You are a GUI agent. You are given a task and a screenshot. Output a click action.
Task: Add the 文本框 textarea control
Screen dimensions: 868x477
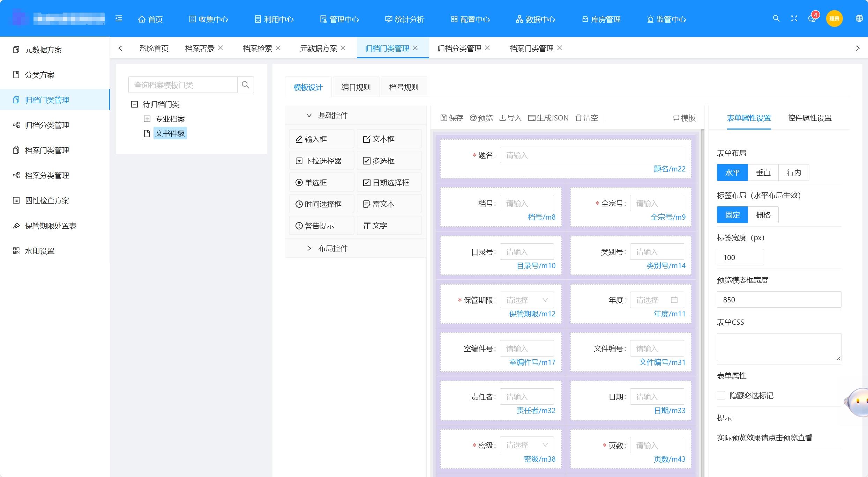[389, 139]
